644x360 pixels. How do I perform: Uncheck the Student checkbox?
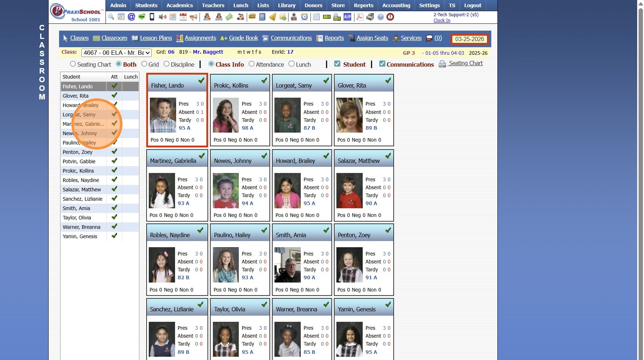(337, 64)
